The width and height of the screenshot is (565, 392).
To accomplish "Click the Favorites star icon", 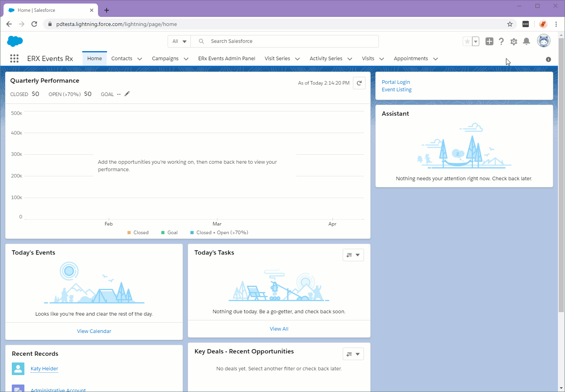I will pos(467,41).
